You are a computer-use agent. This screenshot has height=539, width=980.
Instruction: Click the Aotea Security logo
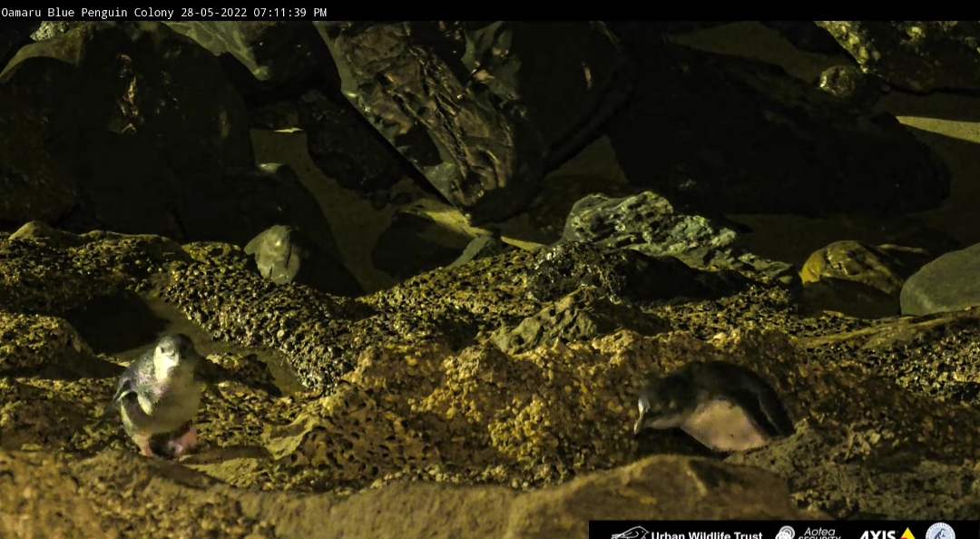pos(808,534)
